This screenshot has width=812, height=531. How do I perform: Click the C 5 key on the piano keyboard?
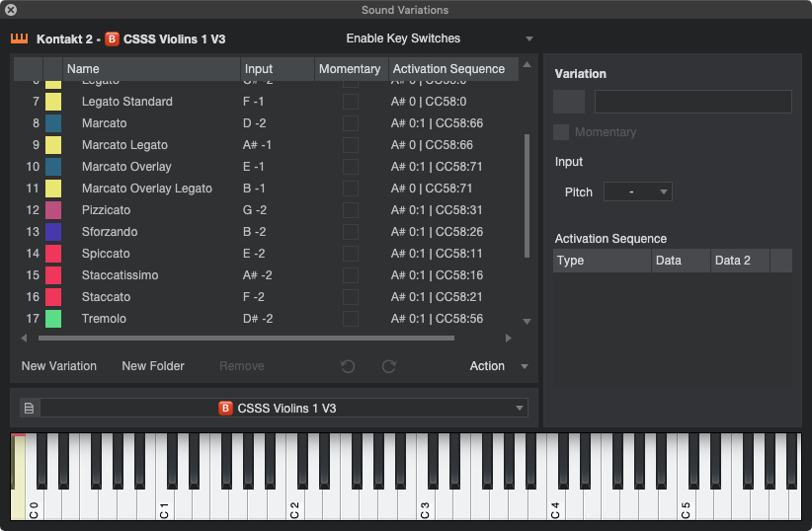[x=686, y=504]
